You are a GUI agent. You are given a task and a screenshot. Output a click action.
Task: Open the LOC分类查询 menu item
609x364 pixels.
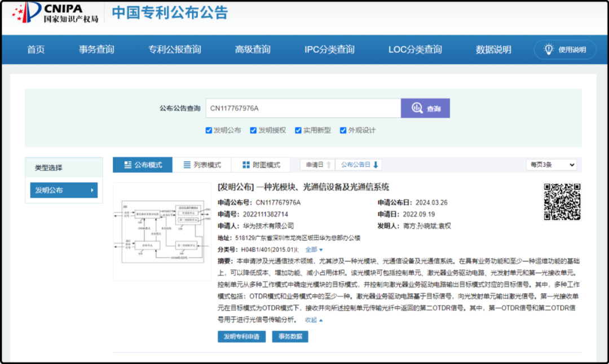[415, 49]
